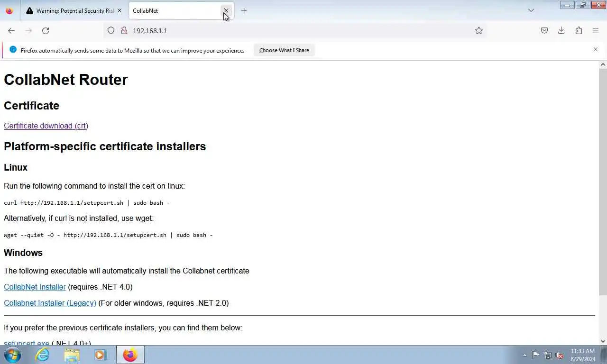Open the CollabNet Installer link
This screenshot has width=607, height=364.
35,287
